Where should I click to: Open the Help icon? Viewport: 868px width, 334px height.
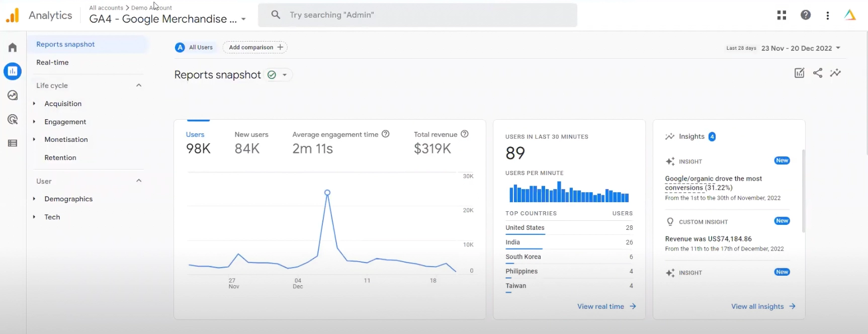[806, 15]
